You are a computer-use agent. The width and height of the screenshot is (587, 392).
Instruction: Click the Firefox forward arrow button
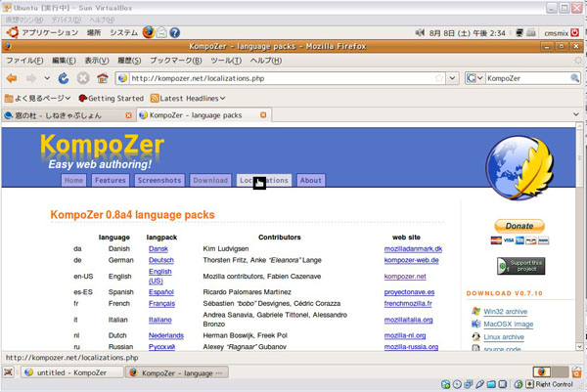tap(31, 78)
